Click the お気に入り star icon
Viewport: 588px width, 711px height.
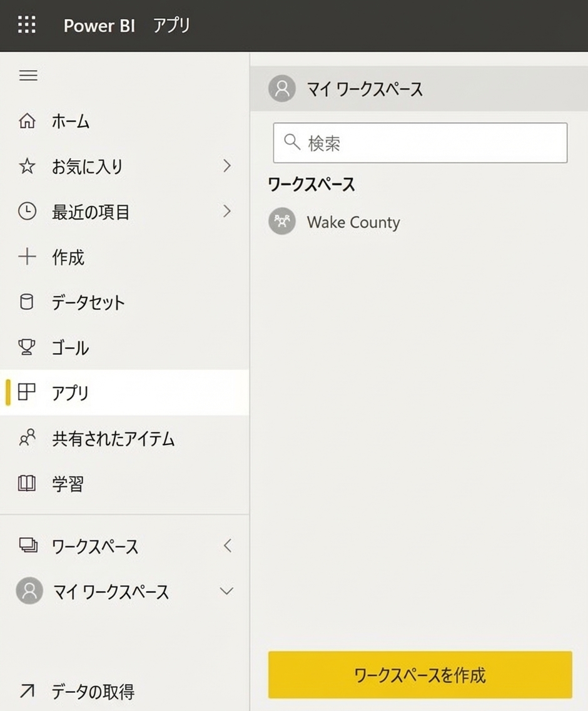27,166
